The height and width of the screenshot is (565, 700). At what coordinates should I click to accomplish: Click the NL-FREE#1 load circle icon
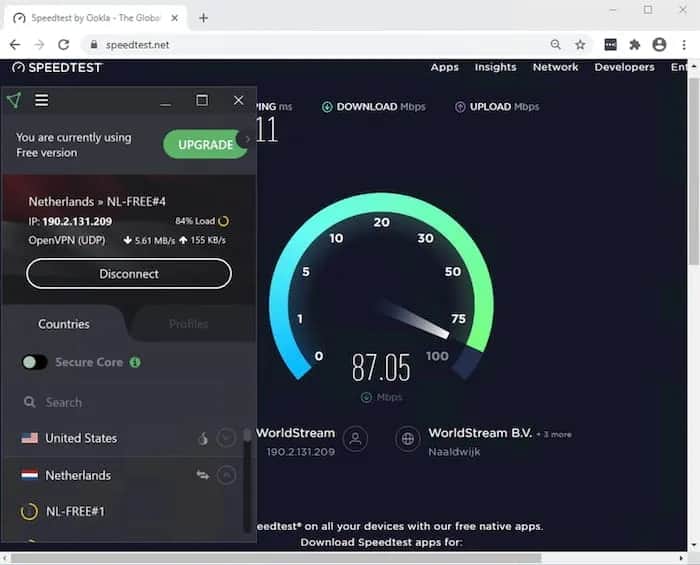click(x=29, y=511)
